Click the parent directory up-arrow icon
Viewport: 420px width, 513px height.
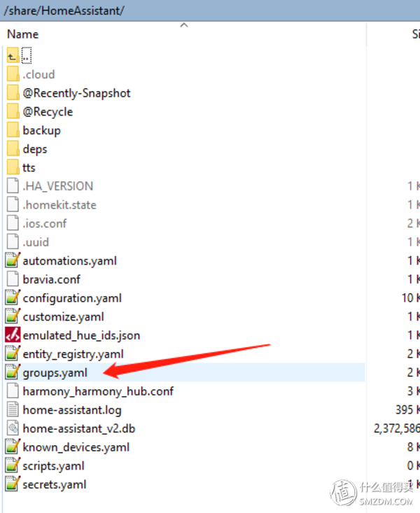coord(13,55)
